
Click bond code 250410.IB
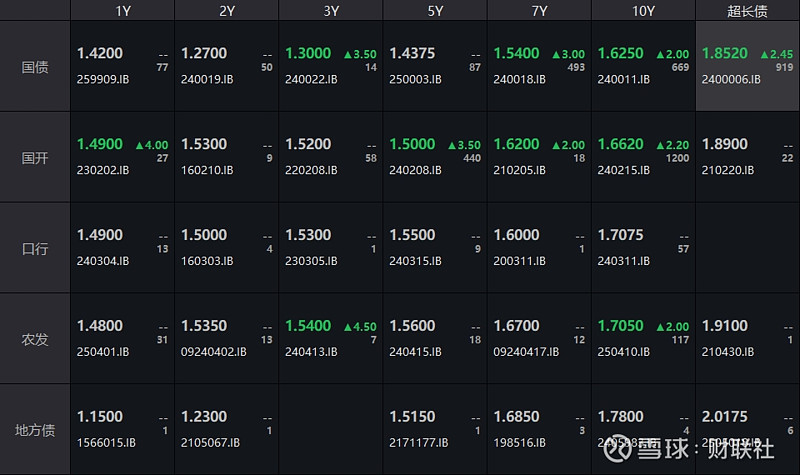[623, 352]
